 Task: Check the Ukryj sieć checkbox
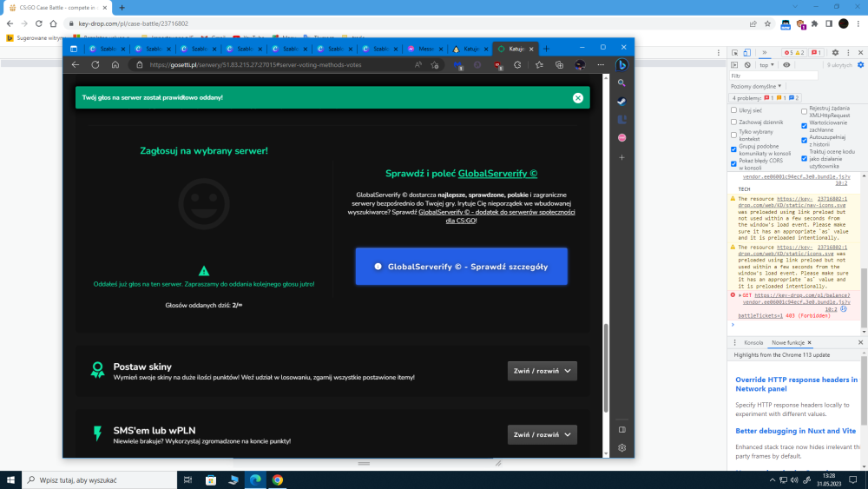click(x=733, y=110)
